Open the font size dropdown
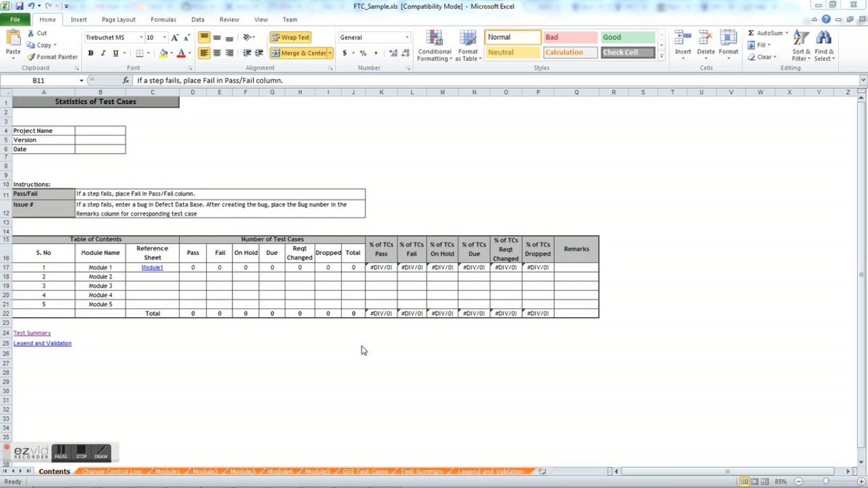868x488 pixels. tap(165, 37)
